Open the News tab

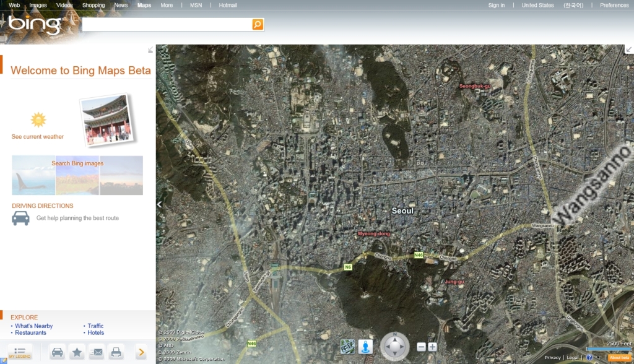(x=121, y=5)
